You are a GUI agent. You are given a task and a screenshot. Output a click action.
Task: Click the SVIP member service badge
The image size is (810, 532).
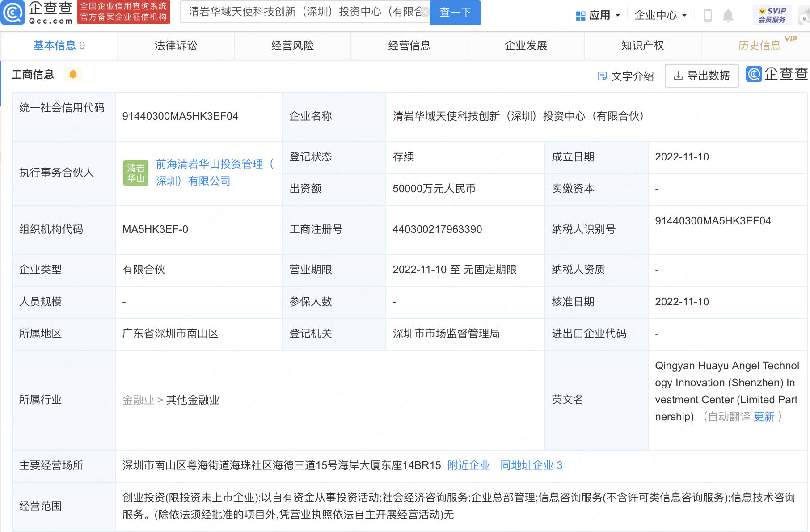[x=772, y=15]
